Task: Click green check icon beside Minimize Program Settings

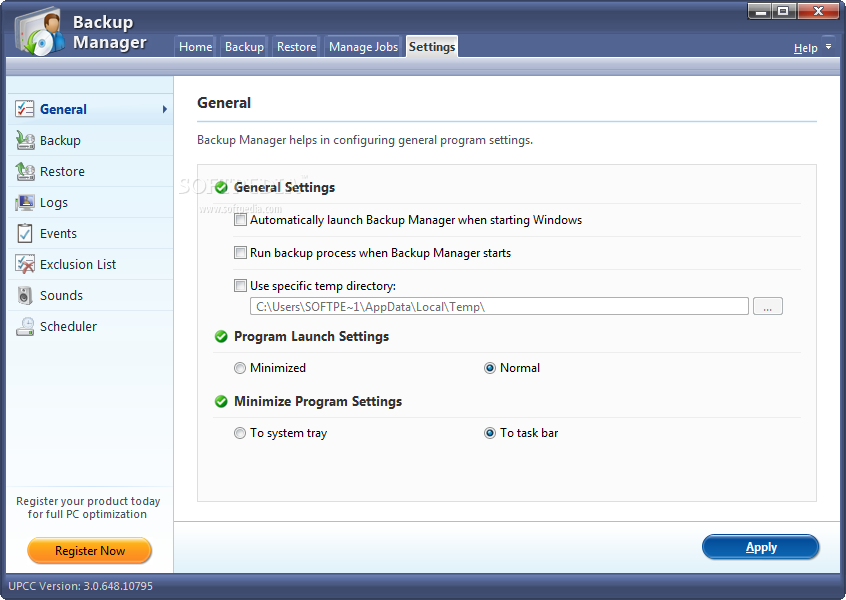Action: pyautogui.click(x=221, y=401)
